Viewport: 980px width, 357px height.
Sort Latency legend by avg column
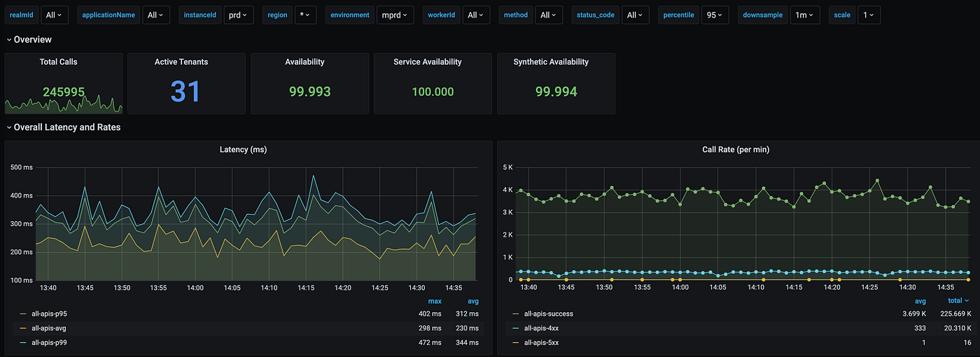pos(474,301)
